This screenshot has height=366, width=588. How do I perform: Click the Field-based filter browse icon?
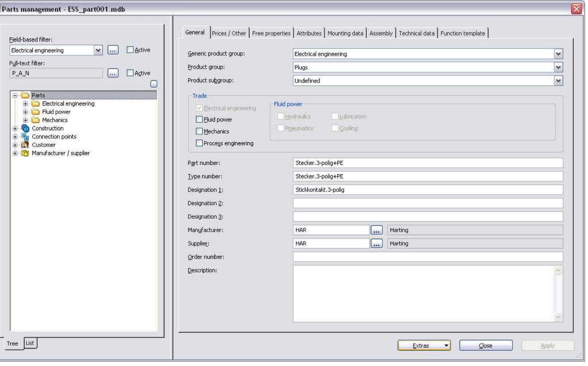pos(113,50)
